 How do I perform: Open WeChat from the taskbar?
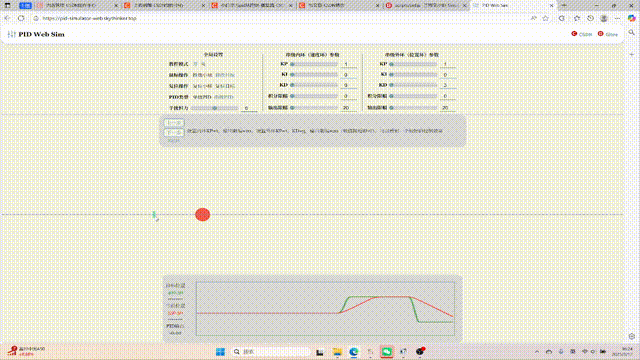[x=387, y=352]
